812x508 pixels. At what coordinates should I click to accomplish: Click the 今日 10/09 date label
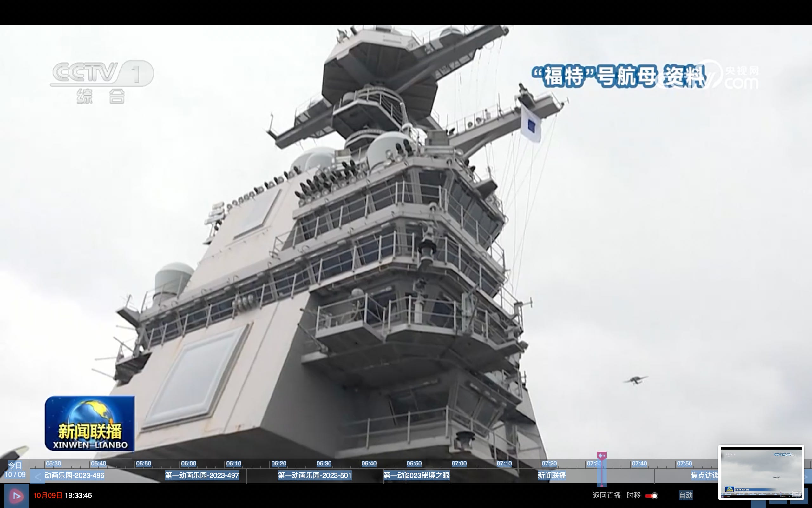pyautogui.click(x=15, y=470)
